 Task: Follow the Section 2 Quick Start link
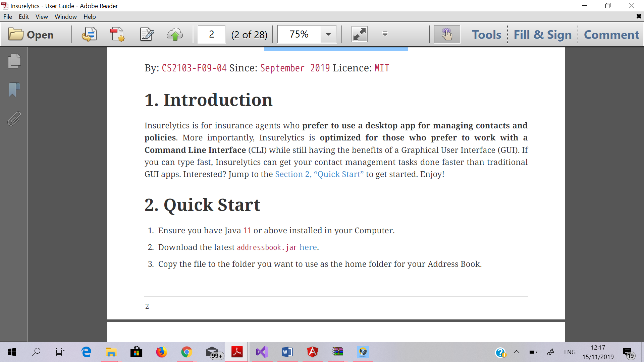tap(319, 174)
